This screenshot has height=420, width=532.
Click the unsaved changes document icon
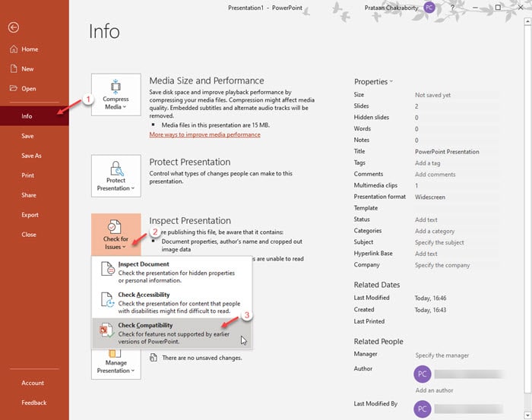154,357
